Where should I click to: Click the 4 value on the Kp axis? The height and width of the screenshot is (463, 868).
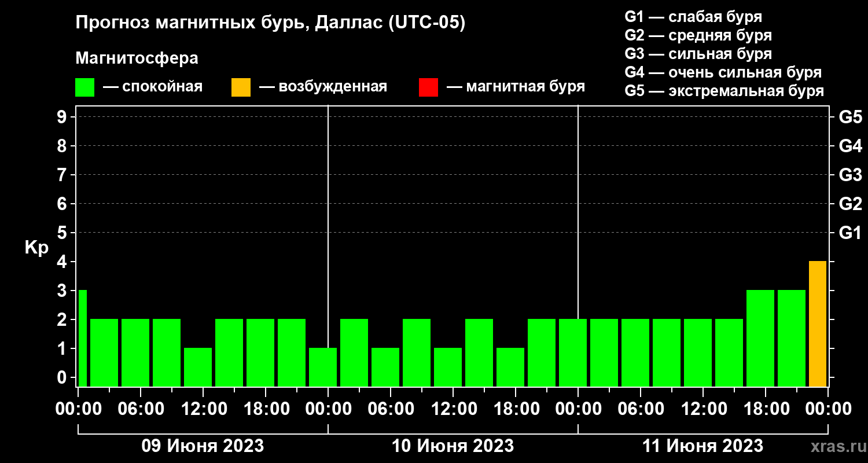coord(62,262)
